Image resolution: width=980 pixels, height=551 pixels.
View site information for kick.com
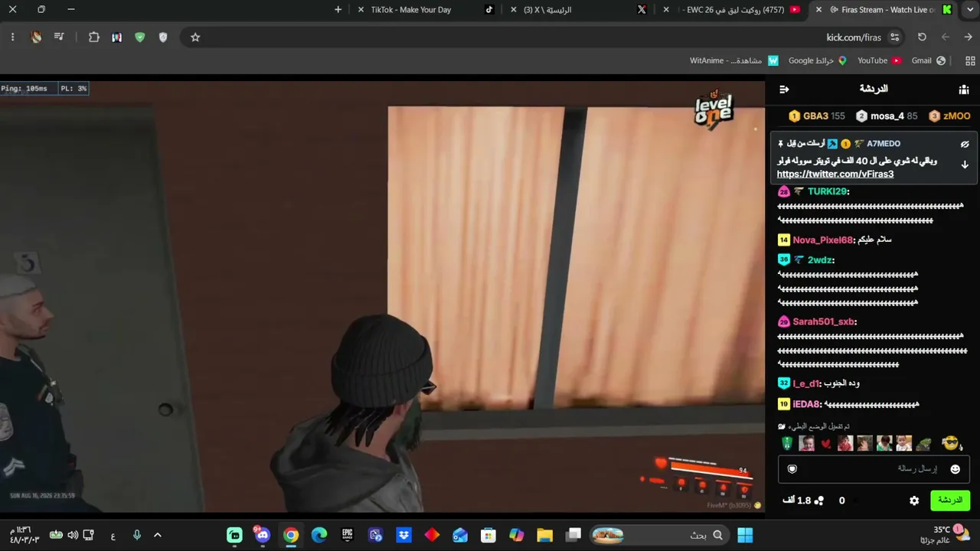click(x=894, y=37)
